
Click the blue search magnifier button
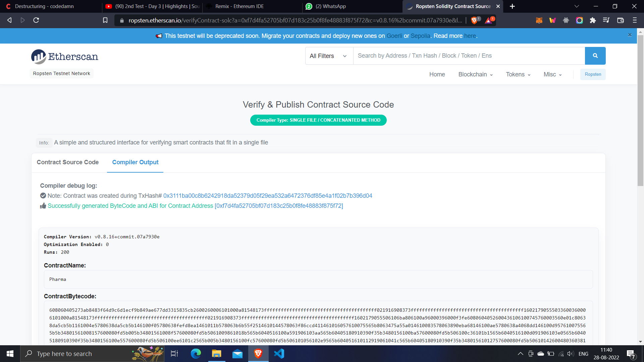pos(595,56)
